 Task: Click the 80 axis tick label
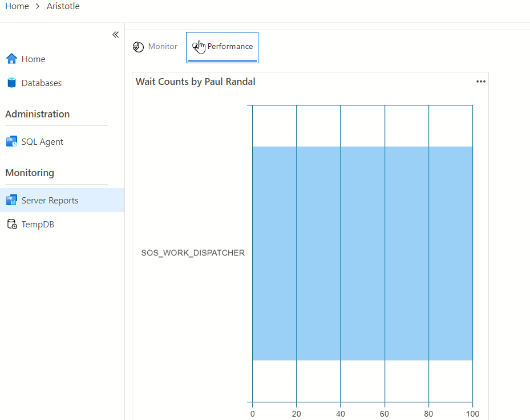pyautogui.click(x=428, y=414)
